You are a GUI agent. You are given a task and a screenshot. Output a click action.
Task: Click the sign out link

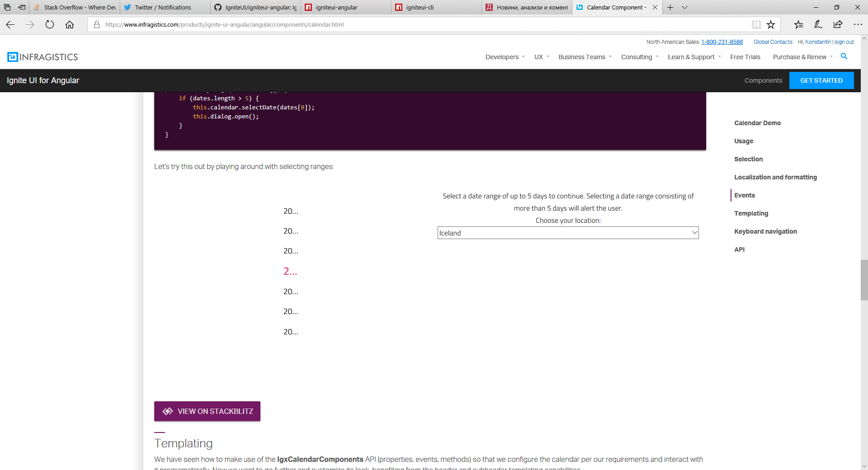[844, 42]
